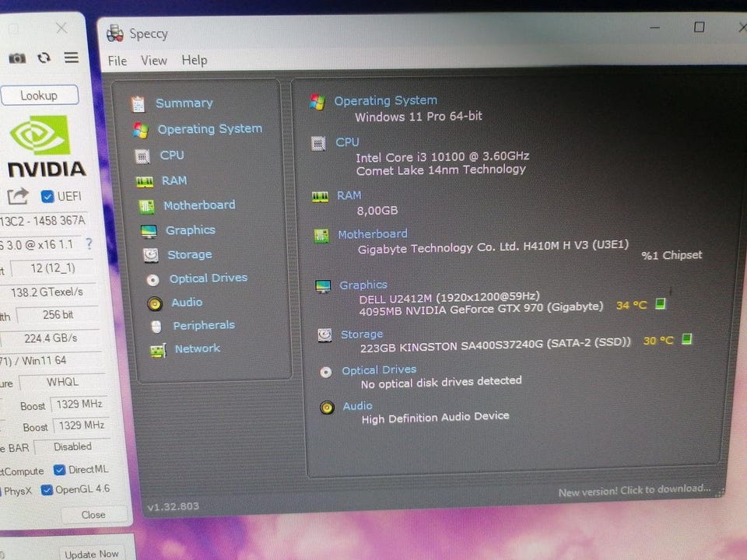Open the Graphics heading in summary panel

(x=363, y=285)
